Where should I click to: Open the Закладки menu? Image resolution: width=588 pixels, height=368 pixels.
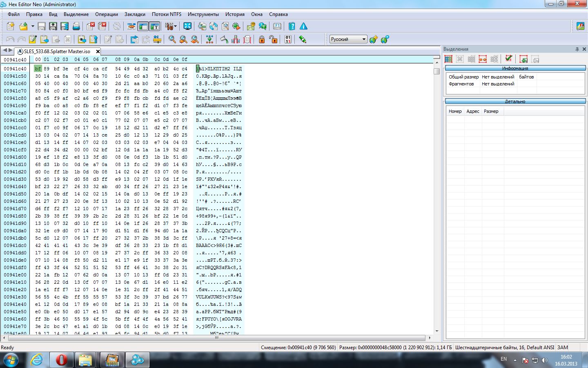pos(135,14)
